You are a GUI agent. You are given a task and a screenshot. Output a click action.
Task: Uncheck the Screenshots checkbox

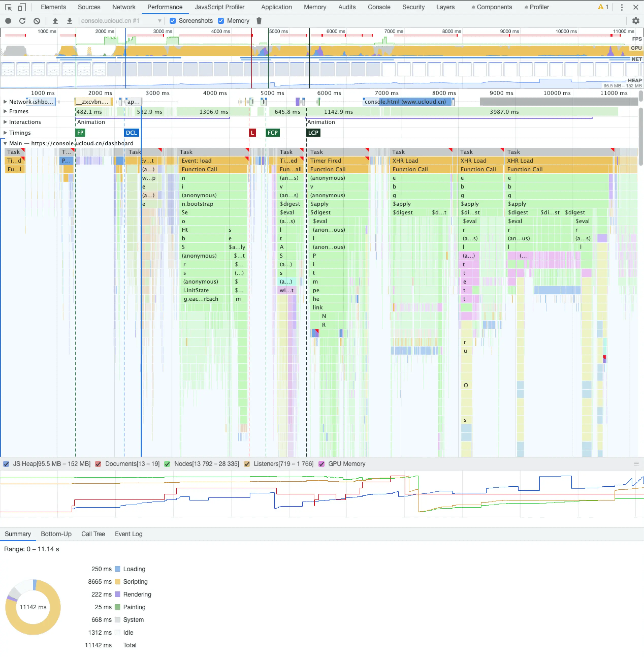pos(173,21)
